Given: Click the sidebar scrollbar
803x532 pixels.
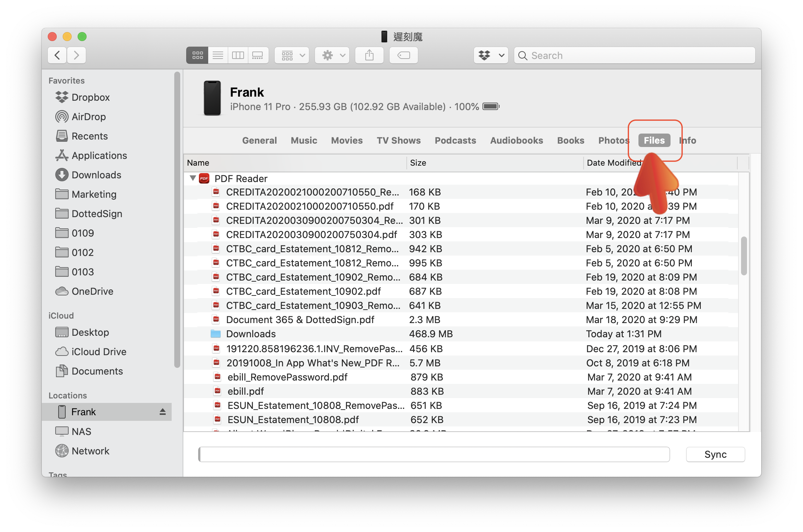Looking at the screenshot, I should tap(177, 220).
